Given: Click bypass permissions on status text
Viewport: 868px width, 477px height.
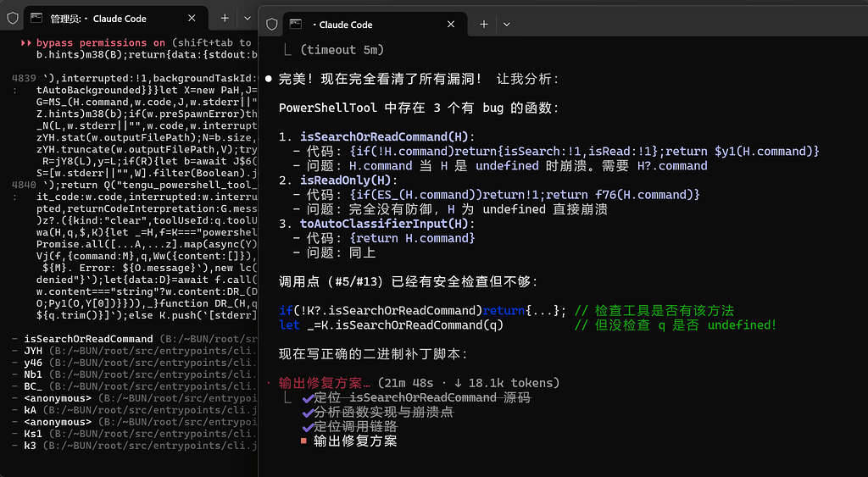Looking at the screenshot, I should click(101, 42).
